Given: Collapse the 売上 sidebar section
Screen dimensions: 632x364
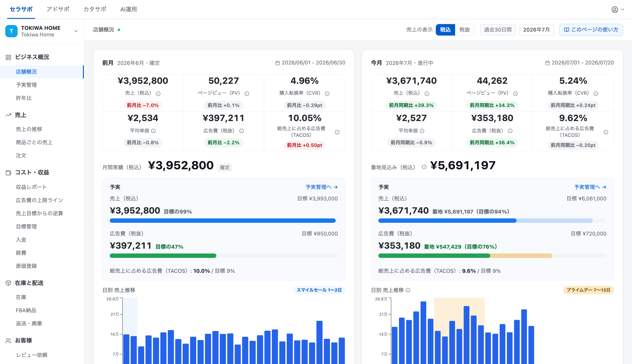Looking at the screenshot, I should click(x=20, y=115).
